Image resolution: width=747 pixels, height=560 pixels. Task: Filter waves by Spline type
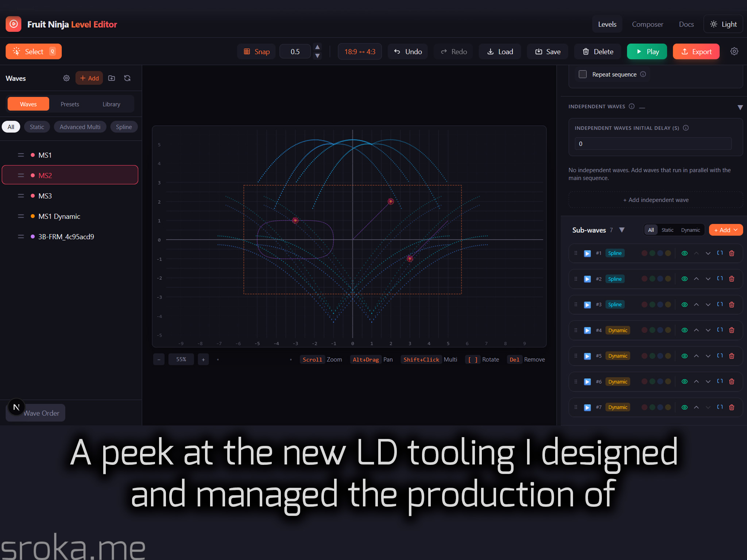click(124, 127)
